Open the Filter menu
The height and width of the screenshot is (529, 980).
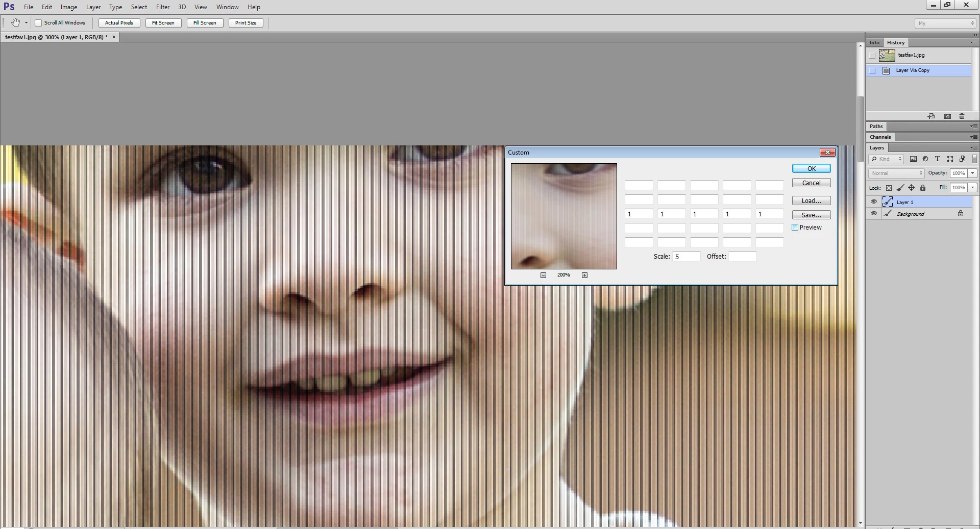pos(163,7)
